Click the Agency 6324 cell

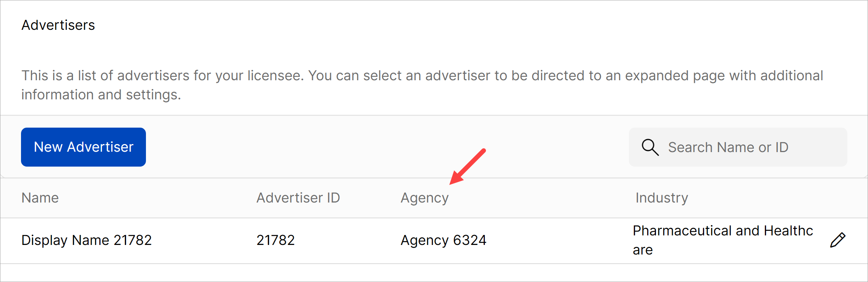point(443,240)
